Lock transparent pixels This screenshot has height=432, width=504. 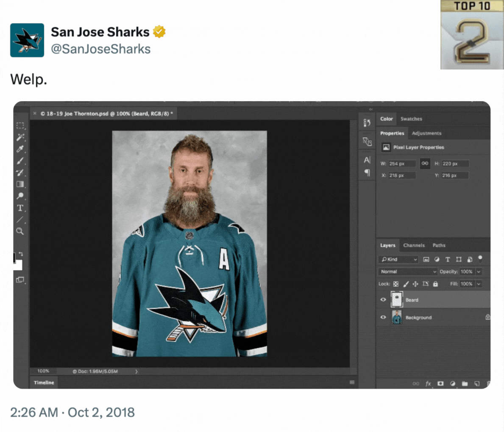pos(396,284)
